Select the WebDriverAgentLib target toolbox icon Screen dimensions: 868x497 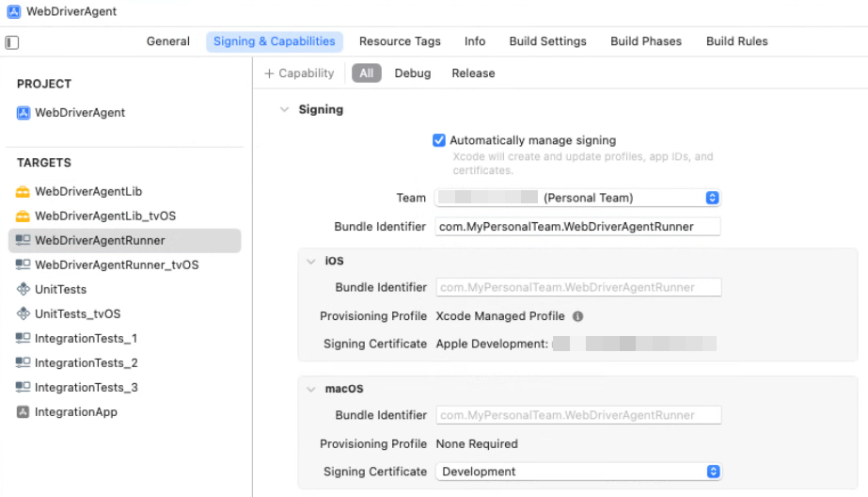click(24, 192)
